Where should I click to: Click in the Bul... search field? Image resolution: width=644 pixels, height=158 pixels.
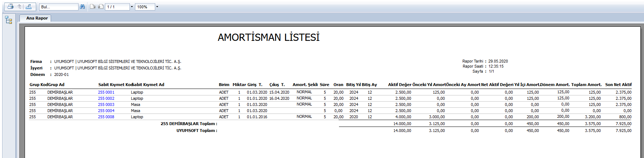coord(59,7)
